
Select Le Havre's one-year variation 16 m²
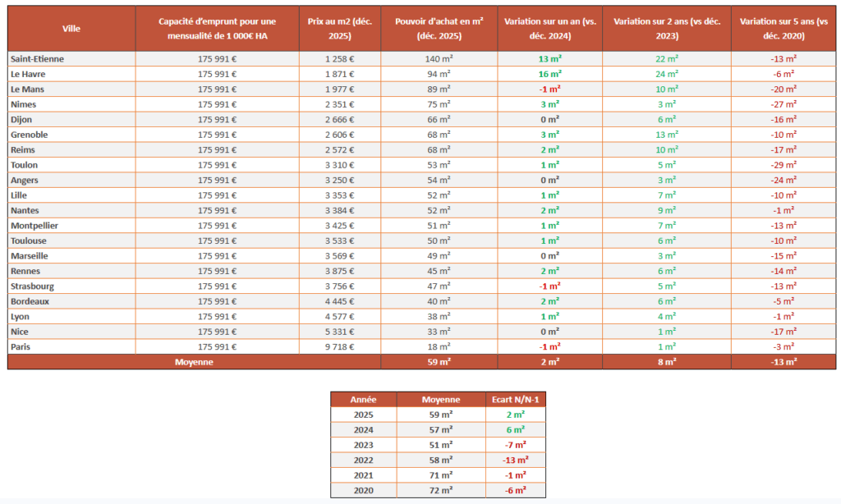point(549,74)
